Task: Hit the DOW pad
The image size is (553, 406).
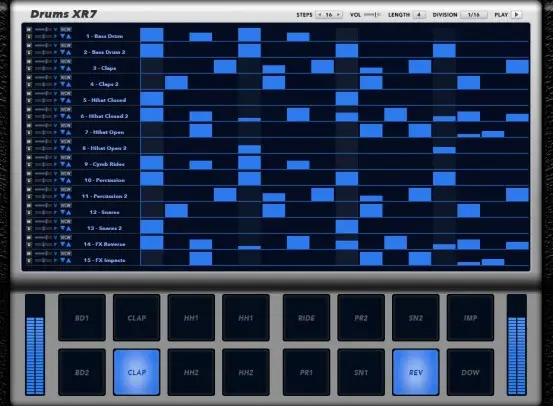Action: pos(470,372)
